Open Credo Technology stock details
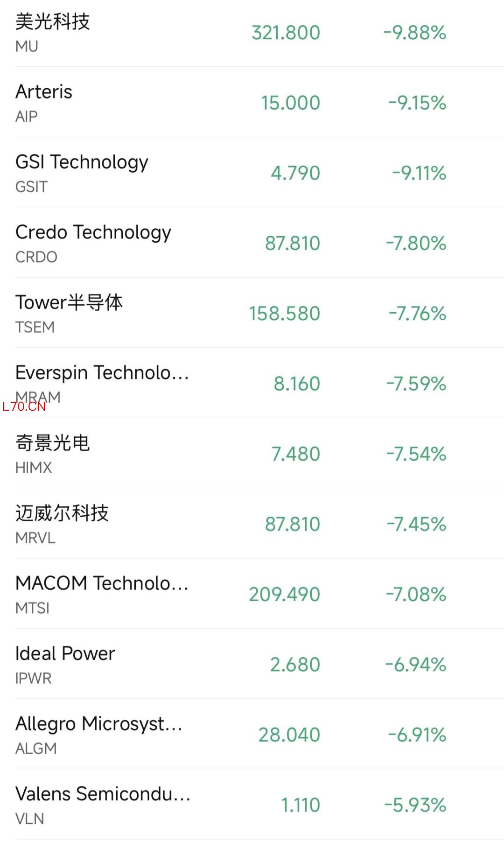The width and height of the screenshot is (504, 841). tap(93, 232)
